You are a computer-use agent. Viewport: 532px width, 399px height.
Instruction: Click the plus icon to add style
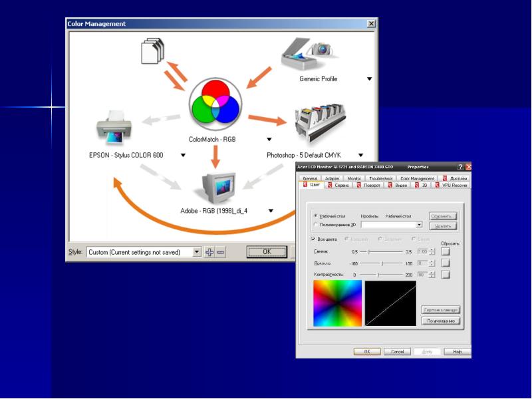[x=209, y=252]
